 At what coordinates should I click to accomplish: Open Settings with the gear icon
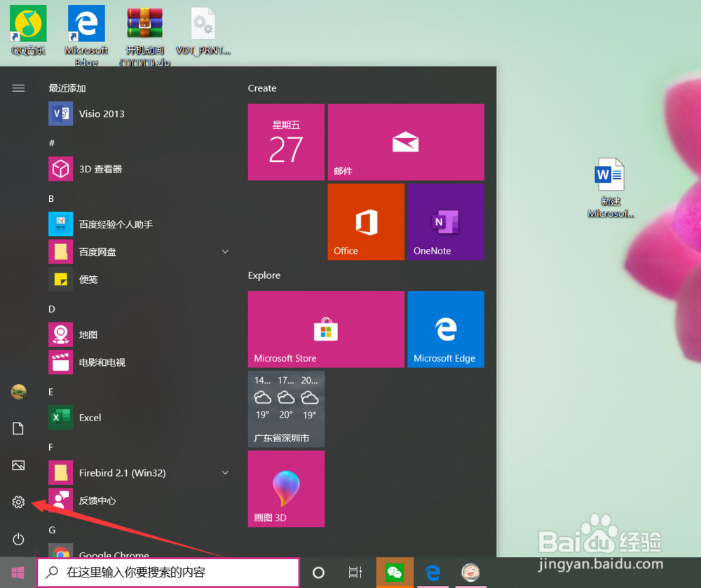pyautogui.click(x=18, y=502)
